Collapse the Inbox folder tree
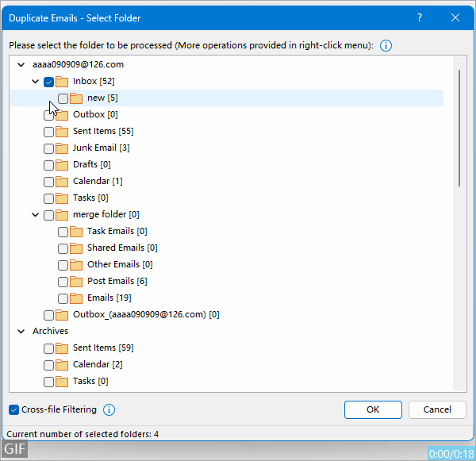Image resolution: width=476 pixels, height=461 pixels. point(35,82)
